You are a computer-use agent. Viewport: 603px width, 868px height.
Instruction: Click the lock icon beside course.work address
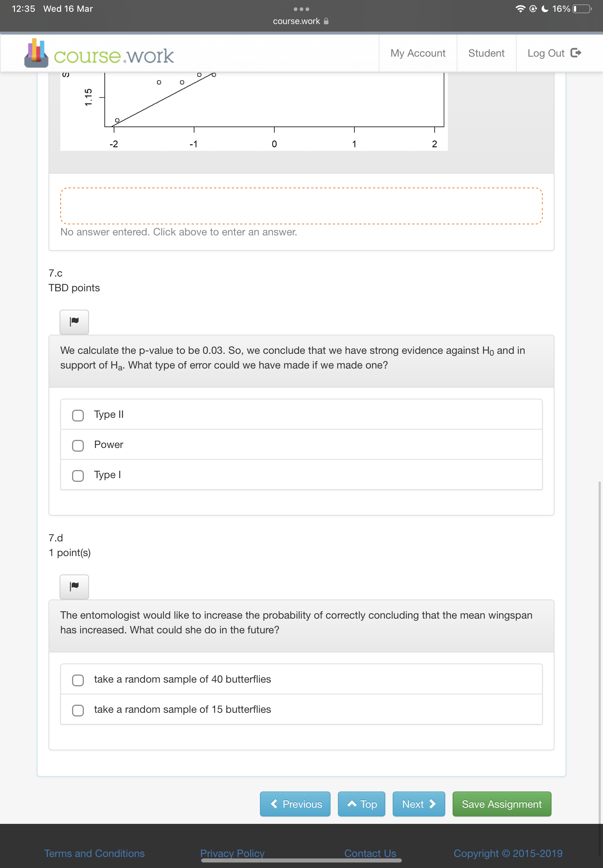[x=326, y=21]
